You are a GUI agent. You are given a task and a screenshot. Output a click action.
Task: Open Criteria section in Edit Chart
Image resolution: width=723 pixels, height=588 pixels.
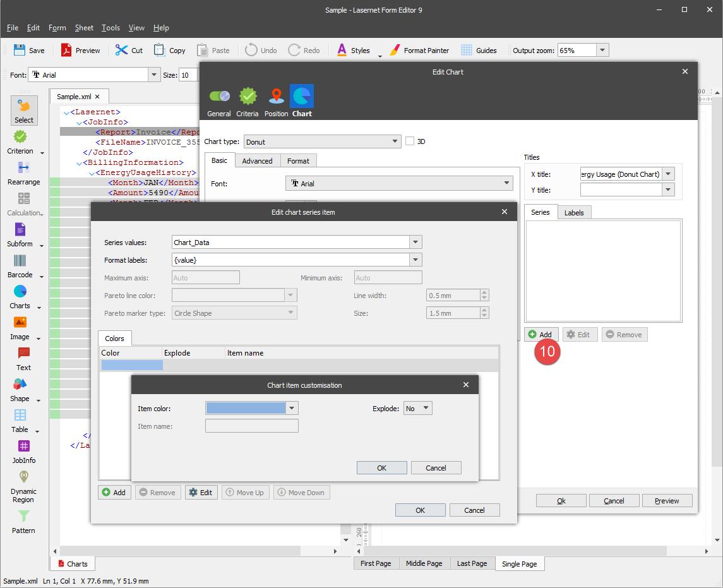[x=248, y=102]
